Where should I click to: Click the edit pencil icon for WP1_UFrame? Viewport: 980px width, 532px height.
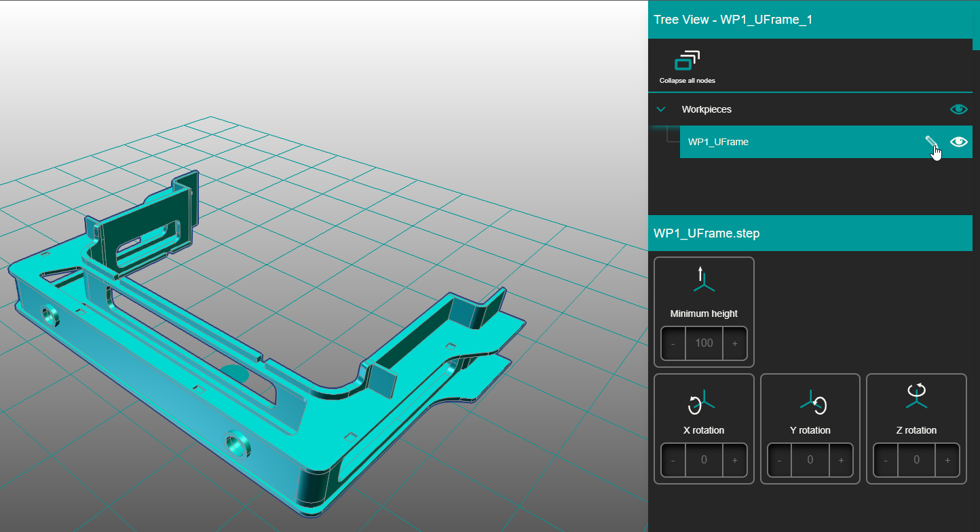[x=931, y=141]
